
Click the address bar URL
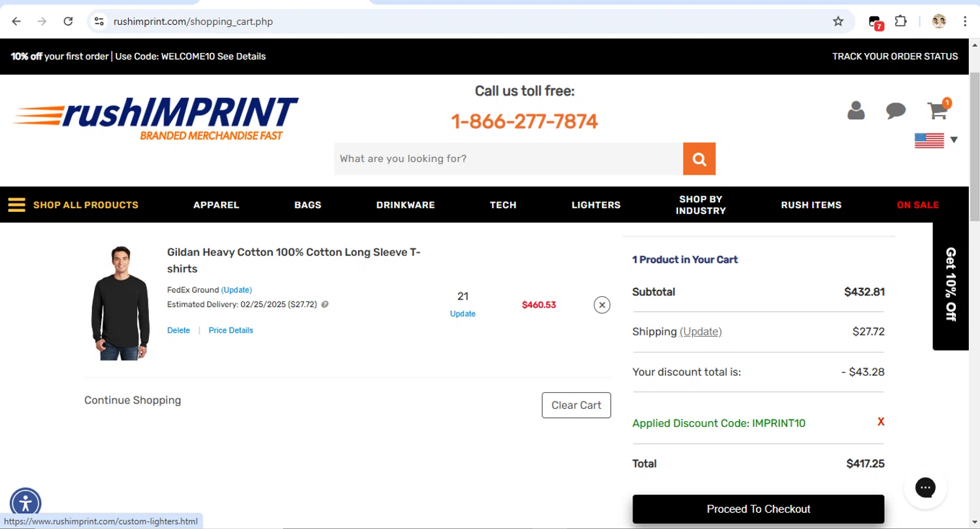[x=193, y=22]
